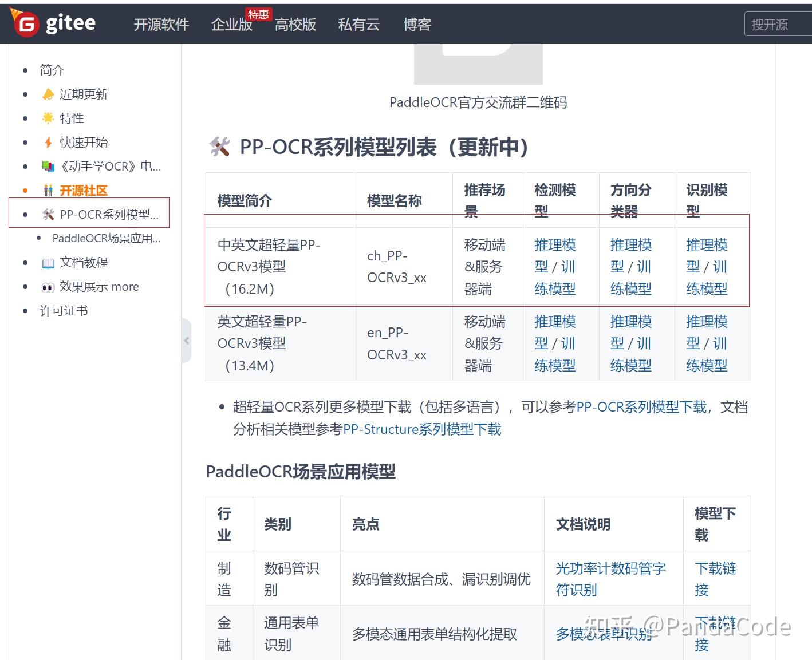812x660 pixels.
Task: Click the tools icon beside PP-OCR系列模型
Action: (x=48, y=214)
